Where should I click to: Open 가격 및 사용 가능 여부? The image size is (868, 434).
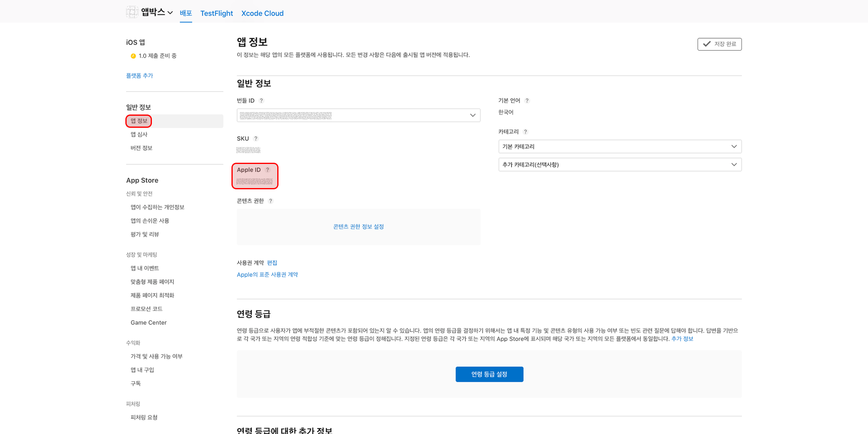tap(157, 356)
